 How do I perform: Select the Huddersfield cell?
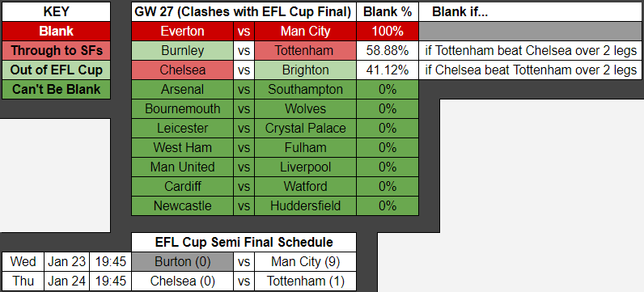point(305,205)
